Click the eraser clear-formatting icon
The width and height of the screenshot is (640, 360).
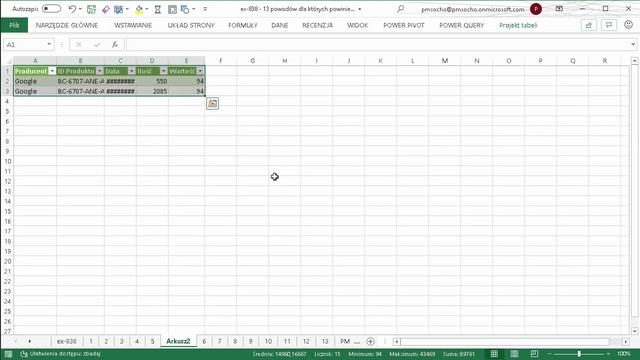tap(105, 9)
